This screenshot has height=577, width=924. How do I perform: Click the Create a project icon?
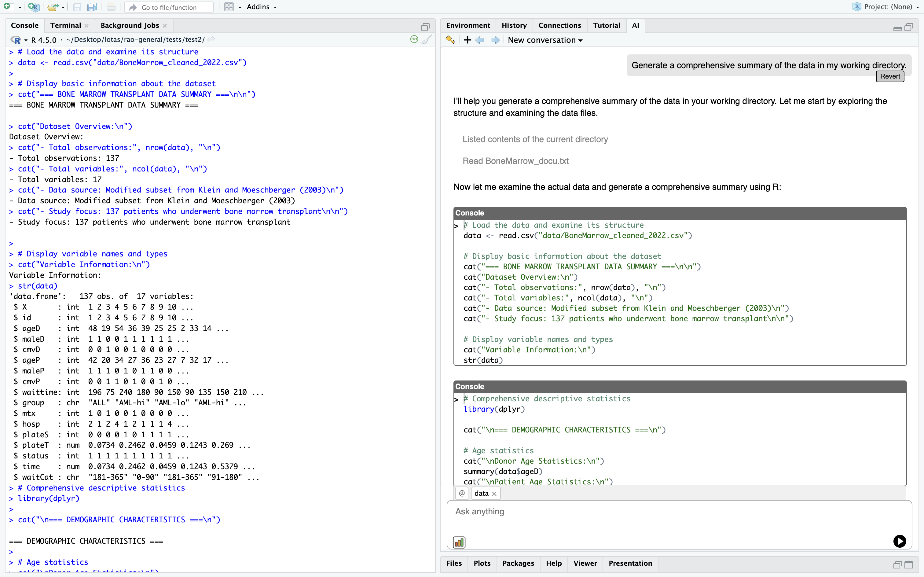click(x=34, y=7)
